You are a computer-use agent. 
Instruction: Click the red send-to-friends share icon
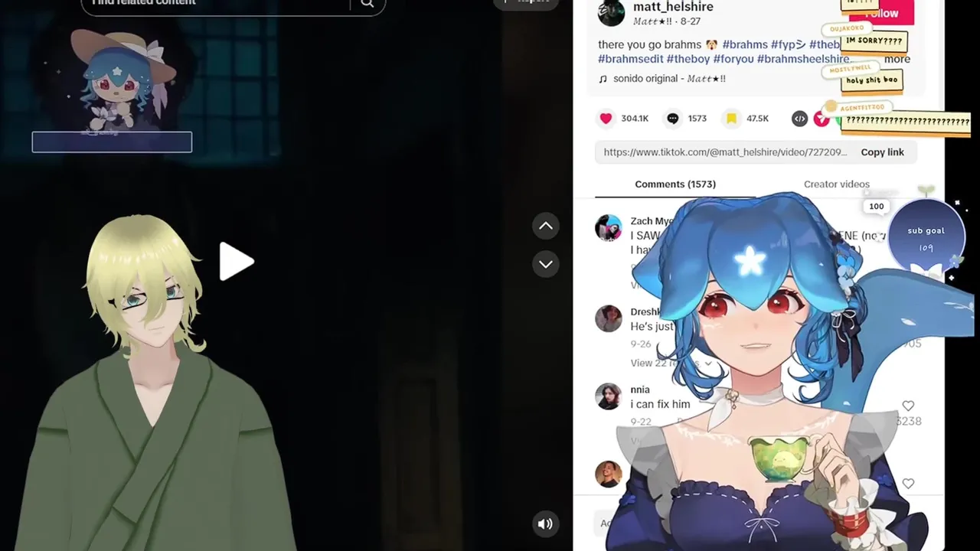tap(822, 119)
